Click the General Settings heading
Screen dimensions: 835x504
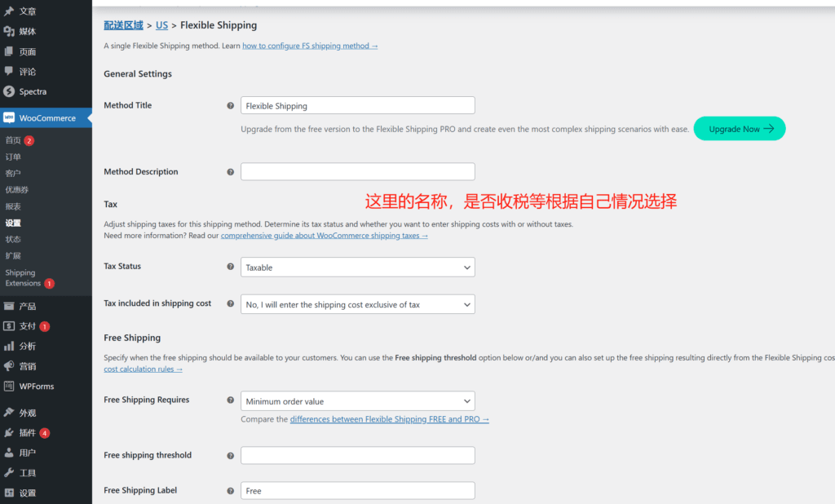pyautogui.click(x=138, y=74)
